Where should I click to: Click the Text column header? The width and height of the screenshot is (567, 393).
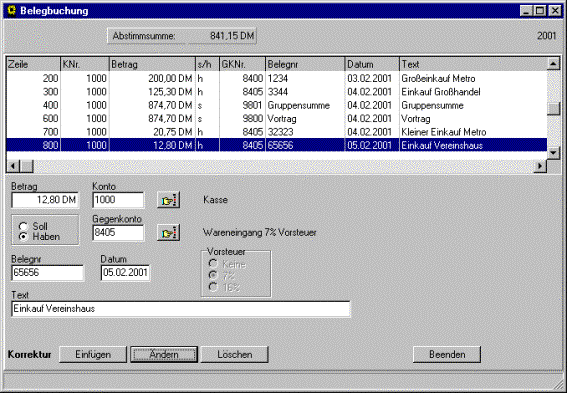[473, 64]
